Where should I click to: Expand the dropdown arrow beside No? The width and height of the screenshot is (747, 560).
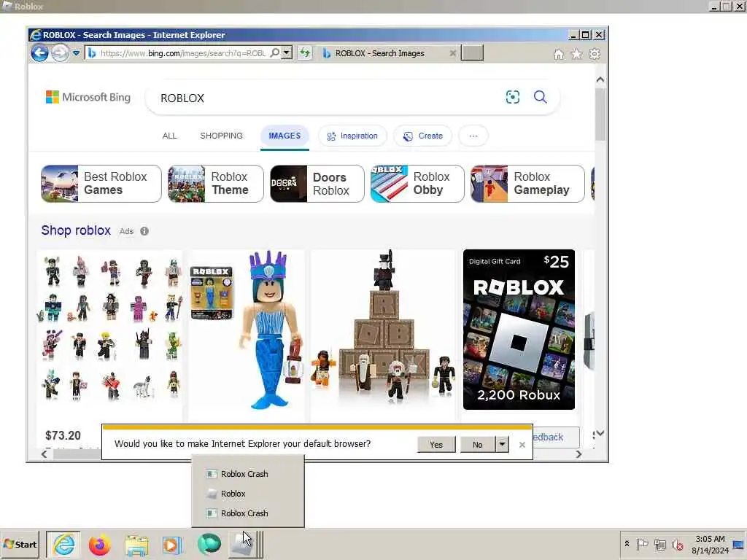(502, 444)
